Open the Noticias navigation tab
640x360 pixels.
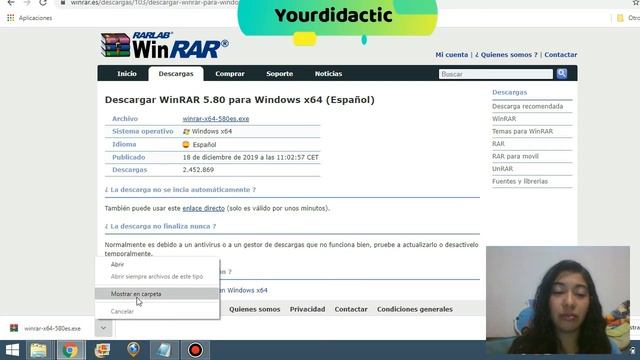coord(328,74)
